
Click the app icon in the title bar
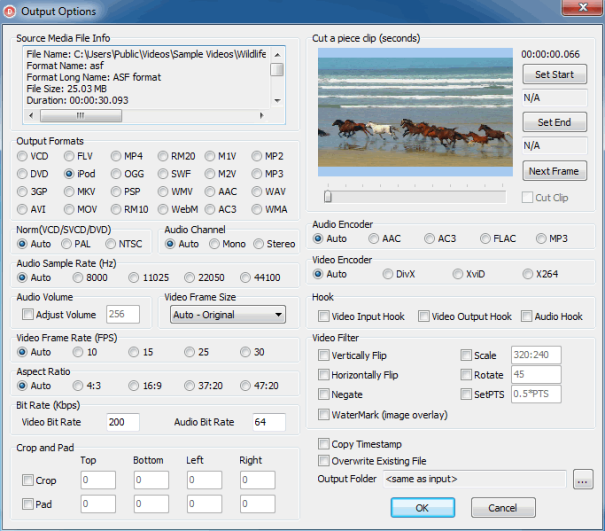[x=9, y=12]
